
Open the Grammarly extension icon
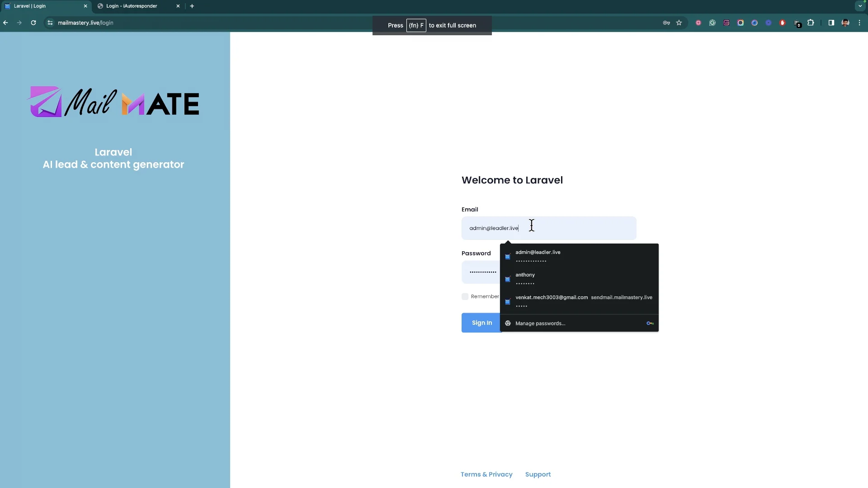[713, 23]
